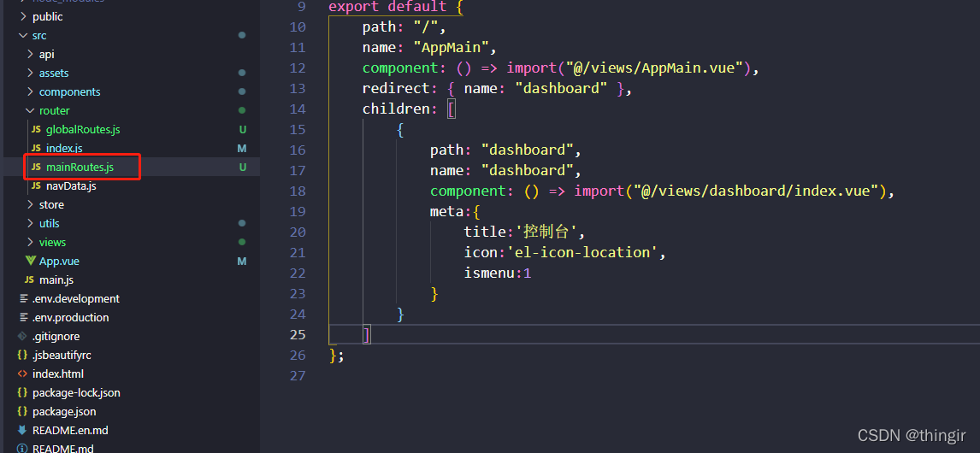980x453 pixels.
Task: Click line number 25 in gutter
Action: tap(298, 334)
